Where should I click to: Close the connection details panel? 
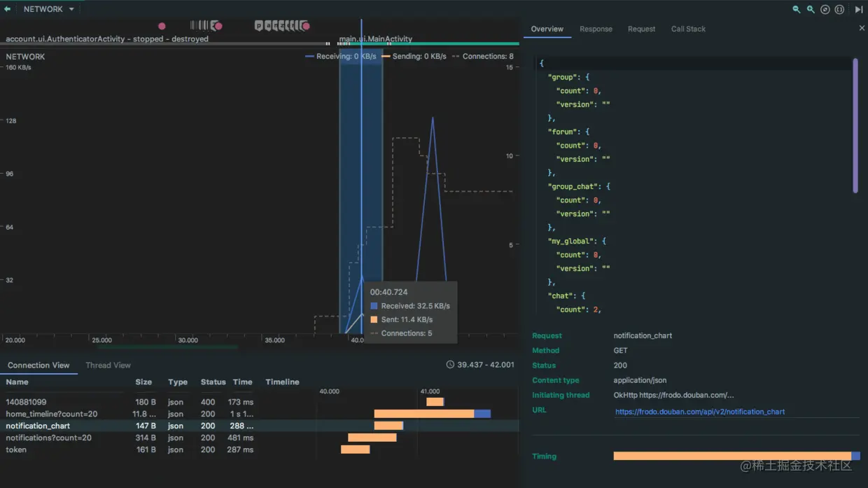pyautogui.click(x=862, y=28)
